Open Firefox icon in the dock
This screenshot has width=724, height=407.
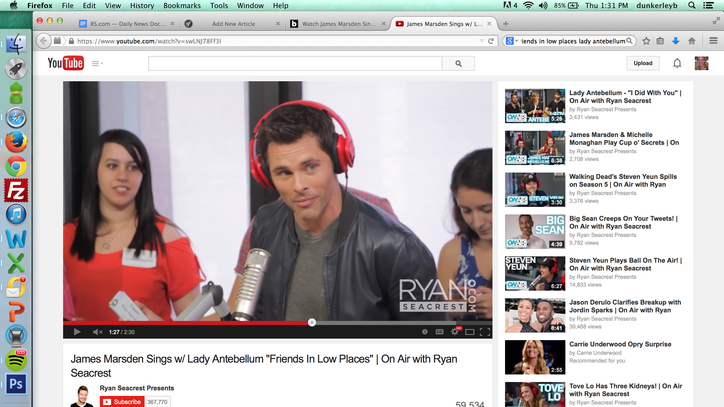[x=16, y=142]
